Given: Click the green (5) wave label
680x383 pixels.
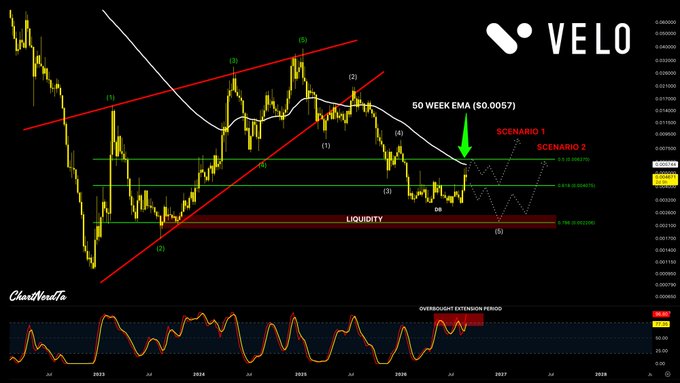Looking at the screenshot, I should [x=303, y=40].
